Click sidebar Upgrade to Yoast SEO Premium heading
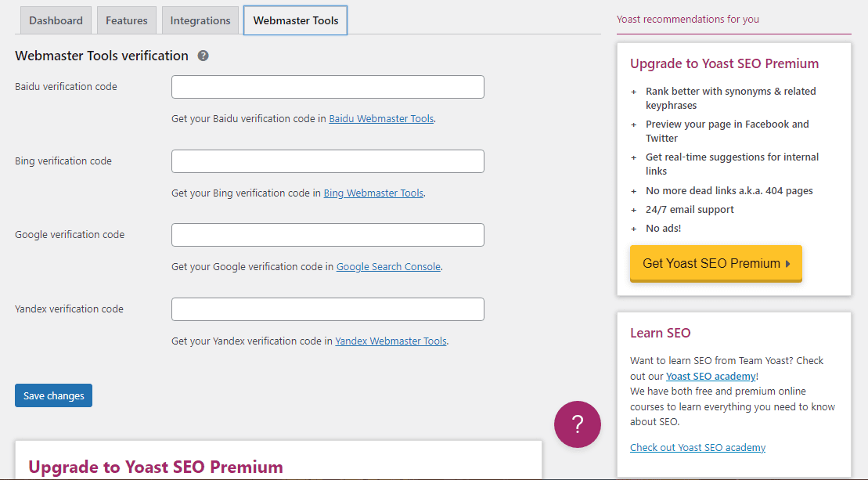 pos(724,63)
